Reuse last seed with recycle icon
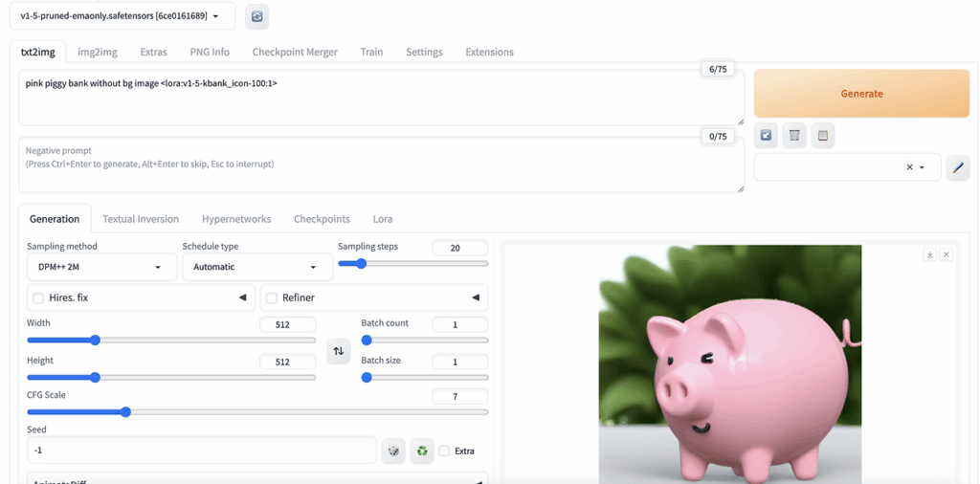The width and height of the screenshot is (980, 484). point(421,451)
